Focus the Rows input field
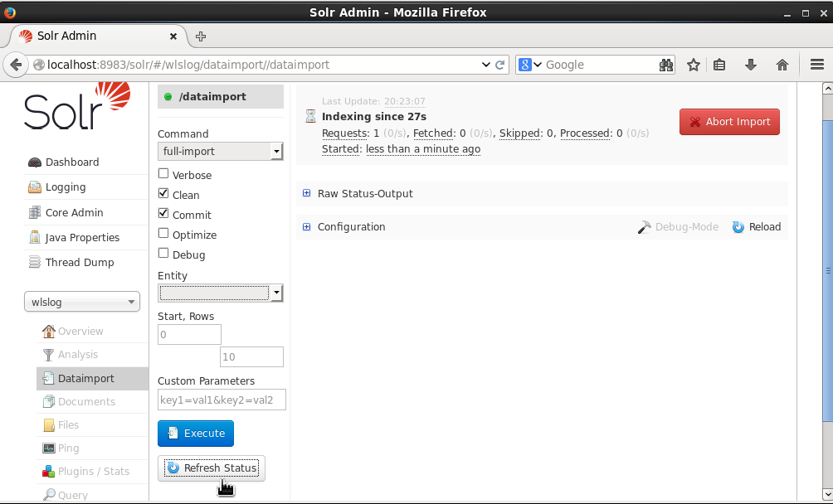 [x=251, y=356]
